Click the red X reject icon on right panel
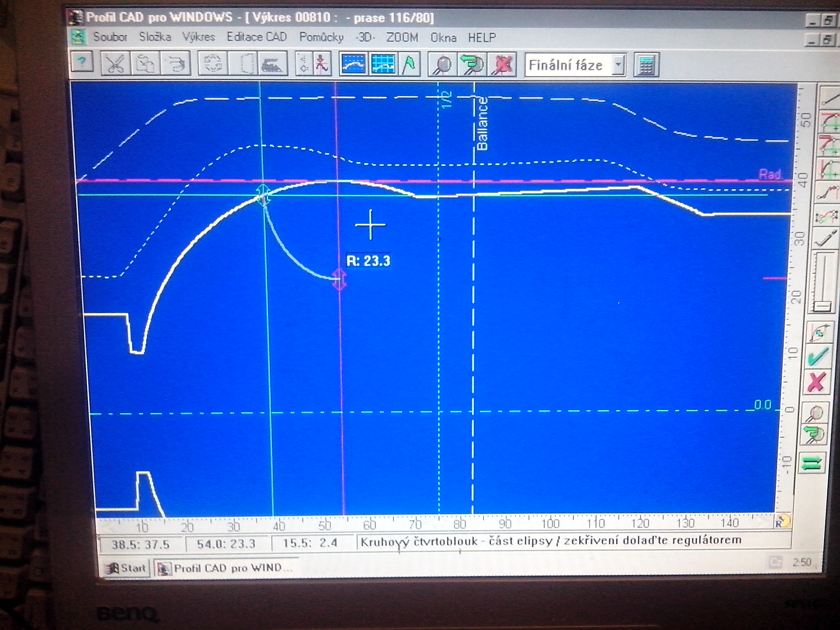Viewport: 840px width, 630px height. (x=816, y=382)
